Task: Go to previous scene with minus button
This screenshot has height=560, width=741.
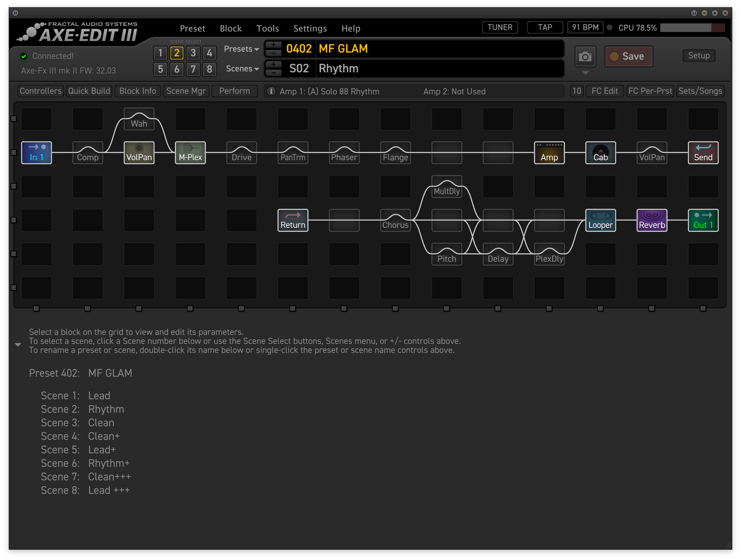Action: pyautogui.click(x=274, y=72)
